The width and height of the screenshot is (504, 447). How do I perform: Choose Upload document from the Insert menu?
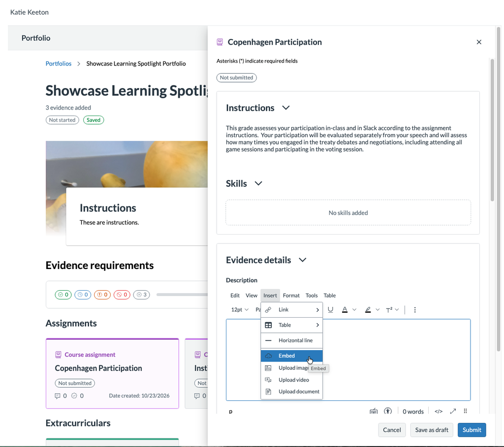pos(291,392)
